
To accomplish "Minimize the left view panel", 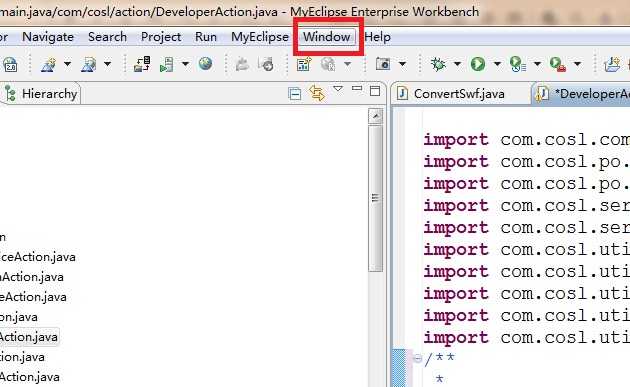I will point(357,88).
